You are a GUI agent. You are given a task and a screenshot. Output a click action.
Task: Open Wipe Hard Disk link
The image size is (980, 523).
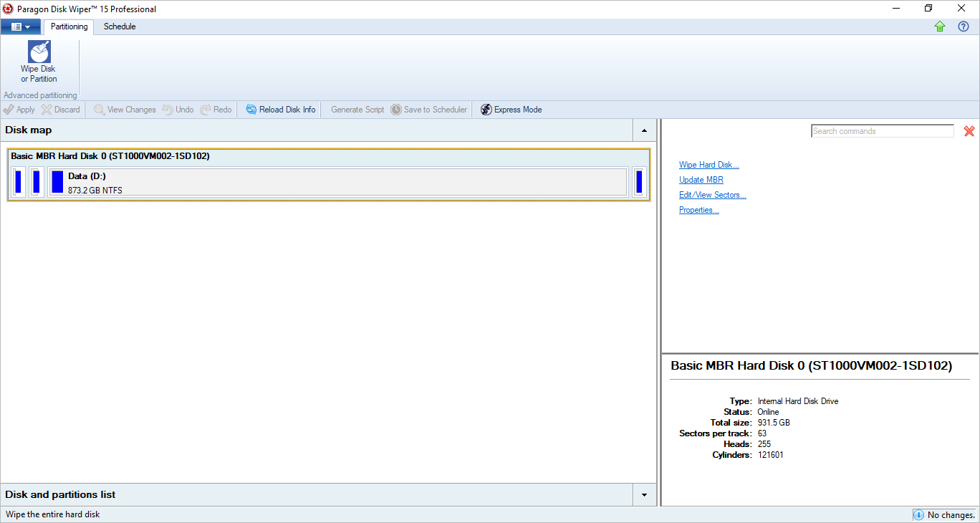pos(709,165)
